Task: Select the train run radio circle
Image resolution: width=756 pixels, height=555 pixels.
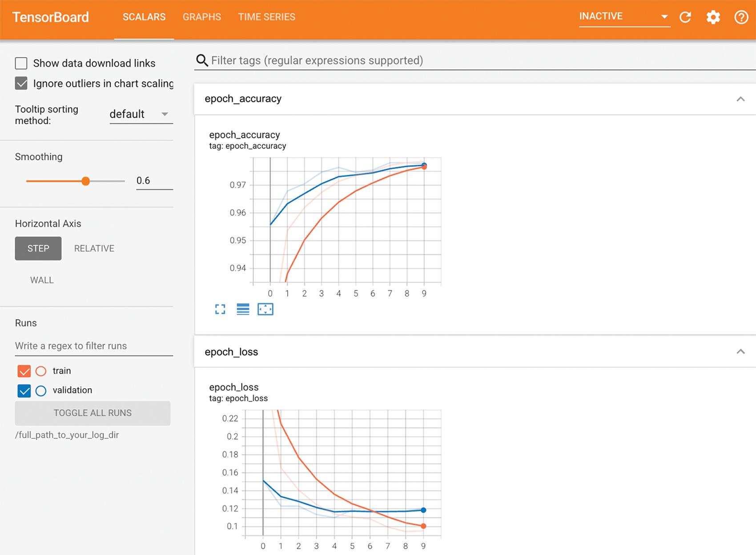Action: click(41, 371)
